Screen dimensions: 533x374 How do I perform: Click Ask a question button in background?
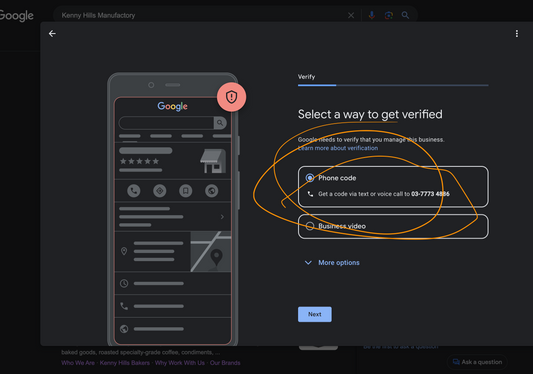(x=477, y=362)
